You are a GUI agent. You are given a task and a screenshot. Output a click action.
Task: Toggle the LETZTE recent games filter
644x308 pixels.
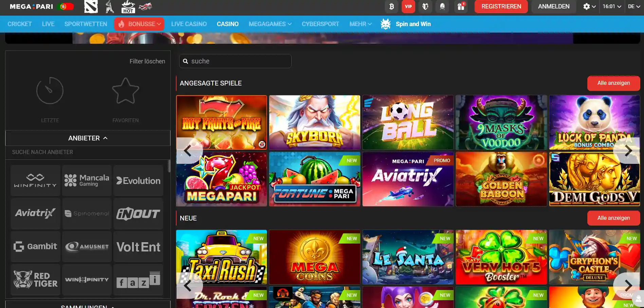[50, 98]
